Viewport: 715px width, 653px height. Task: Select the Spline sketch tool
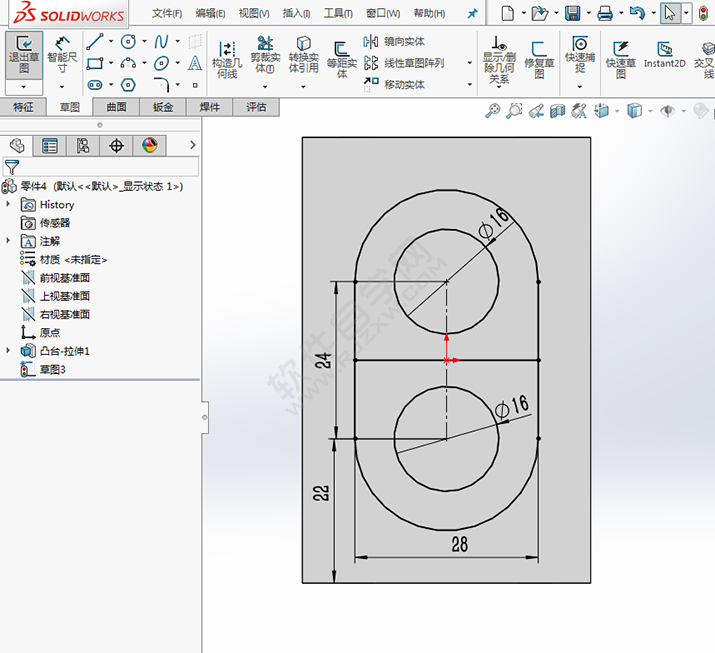(161, 41)
